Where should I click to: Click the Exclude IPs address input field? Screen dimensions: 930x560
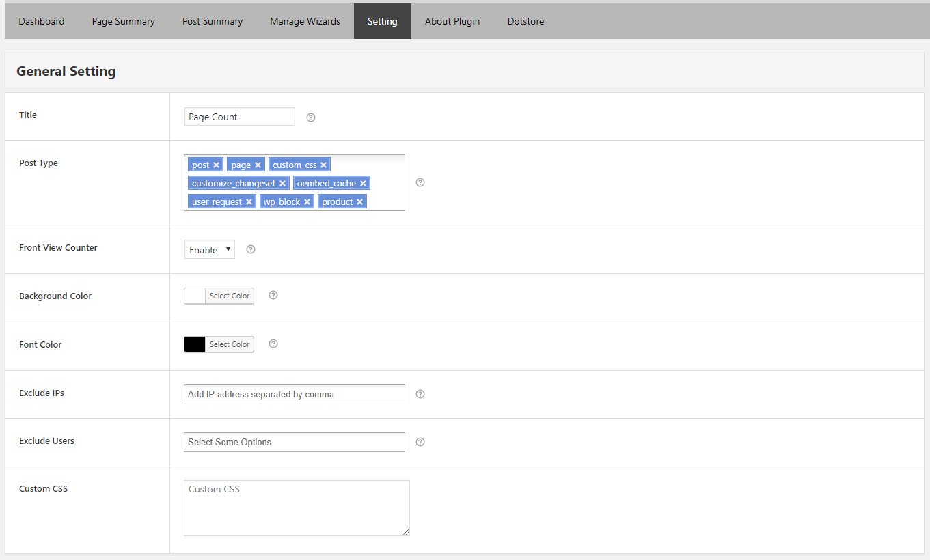pyautogui.click(x=294, y=395)
